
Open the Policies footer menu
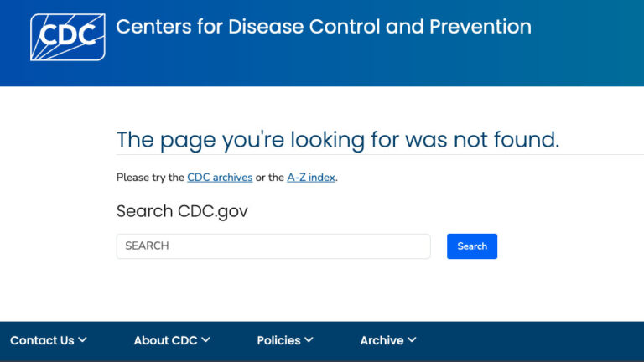click(x=285, y=340)
